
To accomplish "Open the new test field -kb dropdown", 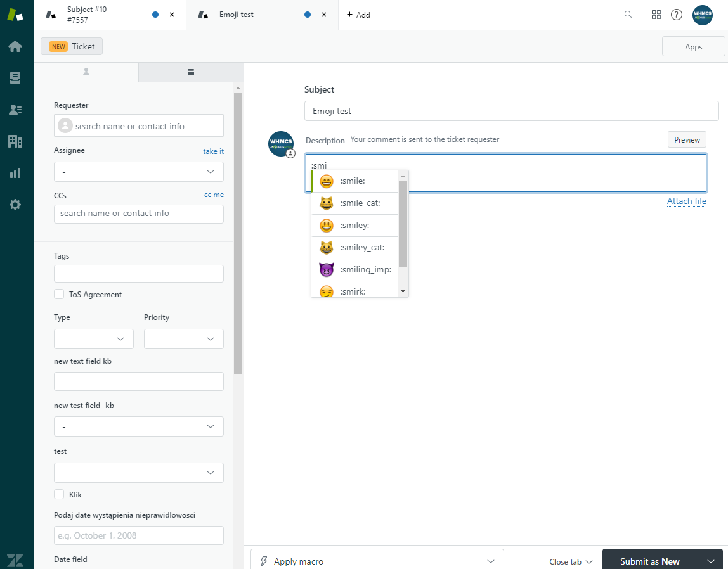I will point(138,426).
